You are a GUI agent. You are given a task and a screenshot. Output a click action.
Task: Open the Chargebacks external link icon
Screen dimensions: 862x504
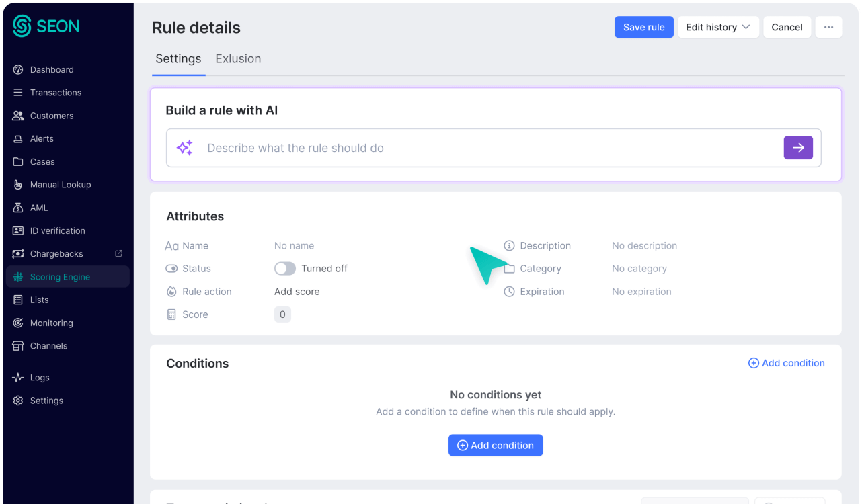tap(119, 253)
